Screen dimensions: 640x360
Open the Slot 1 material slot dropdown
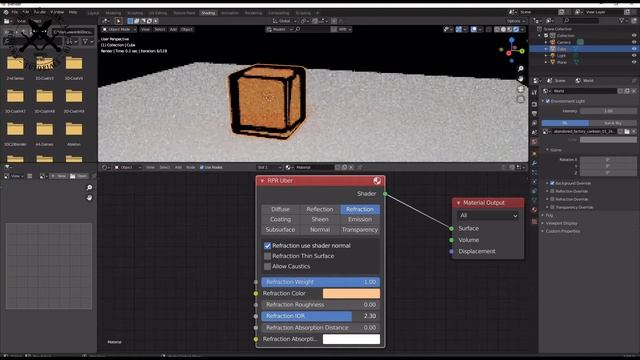click(269, 167)
